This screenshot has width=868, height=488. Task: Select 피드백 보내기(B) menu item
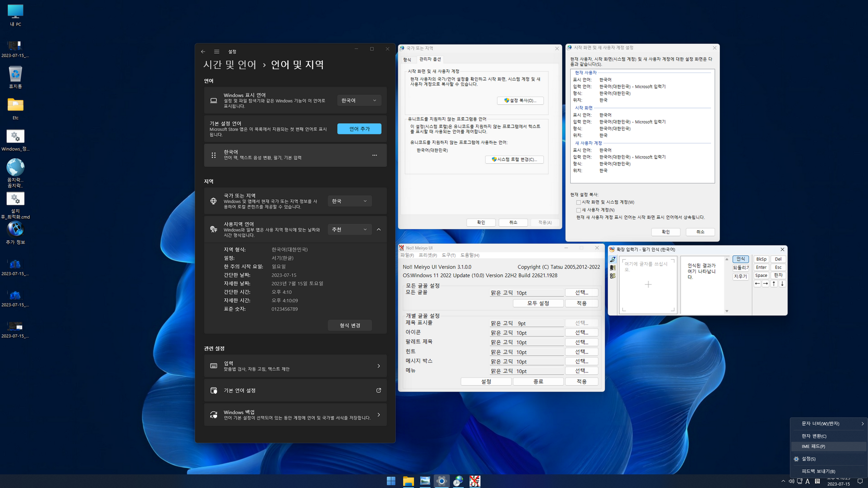(x=829, y=471)
